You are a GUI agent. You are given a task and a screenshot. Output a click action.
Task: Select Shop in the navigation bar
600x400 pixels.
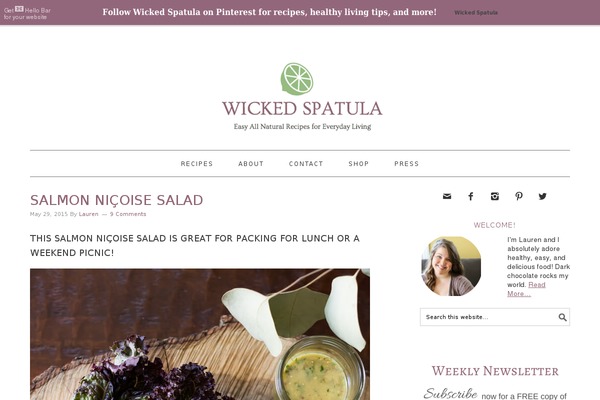point(359,164)
